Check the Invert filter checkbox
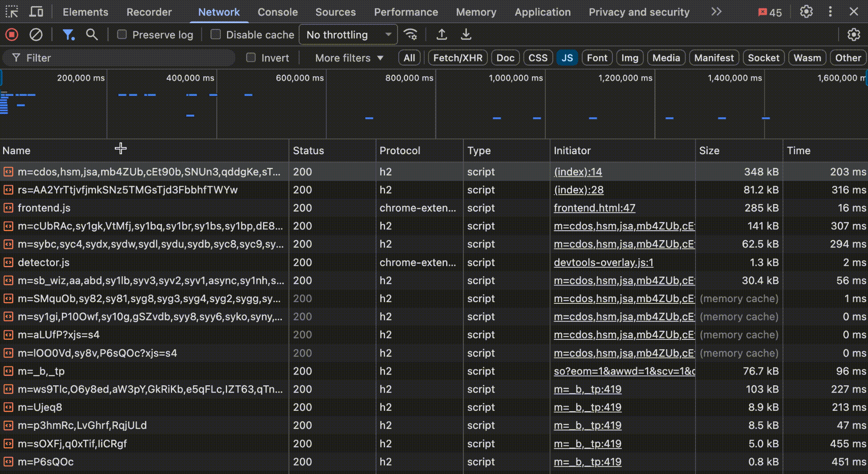868x474 pixels. [x=251, y=57]
